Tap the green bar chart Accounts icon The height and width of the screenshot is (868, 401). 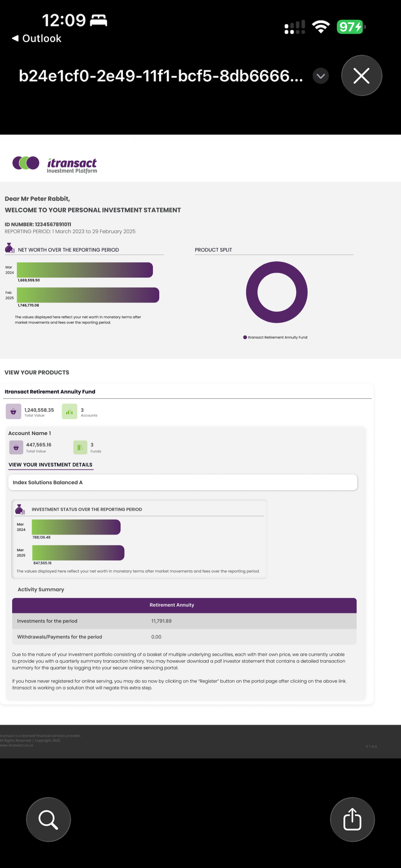[x=69, y=411]
